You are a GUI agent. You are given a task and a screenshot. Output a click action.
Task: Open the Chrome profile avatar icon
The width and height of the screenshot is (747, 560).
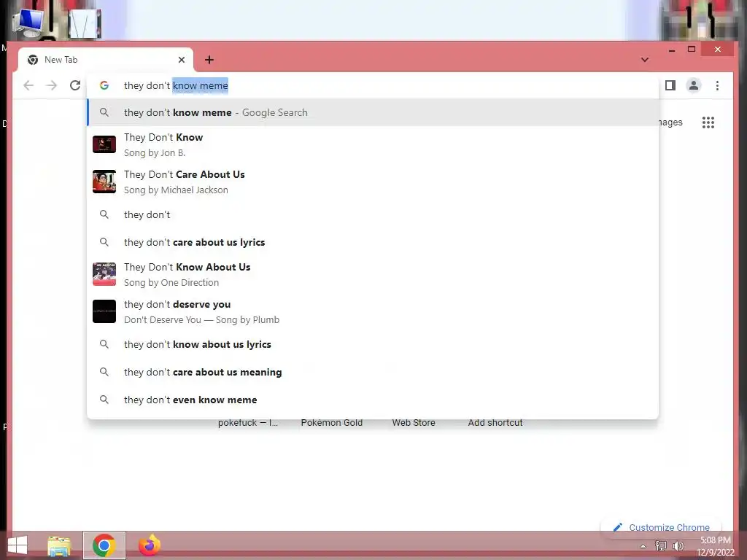694,86
